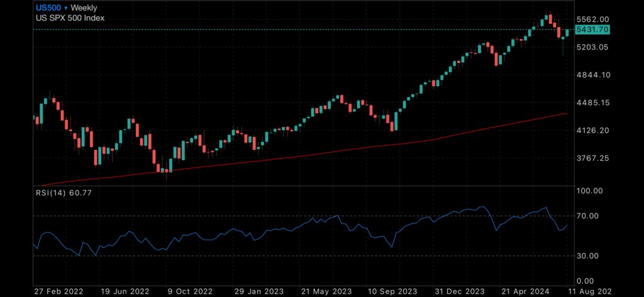Select the 19 Jun 2022 date label

tap(124, 292)
